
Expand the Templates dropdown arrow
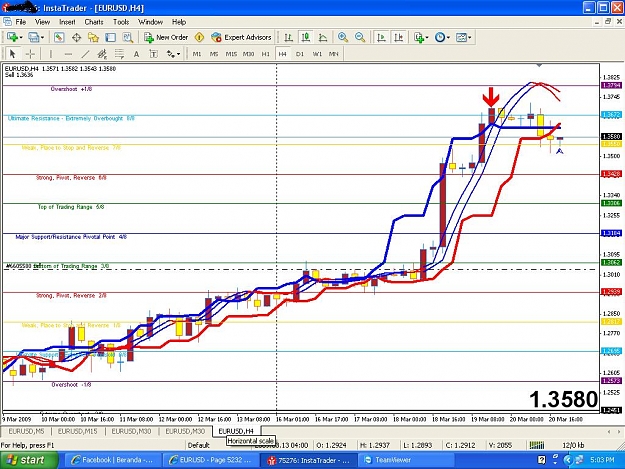[x=470, y=37]
